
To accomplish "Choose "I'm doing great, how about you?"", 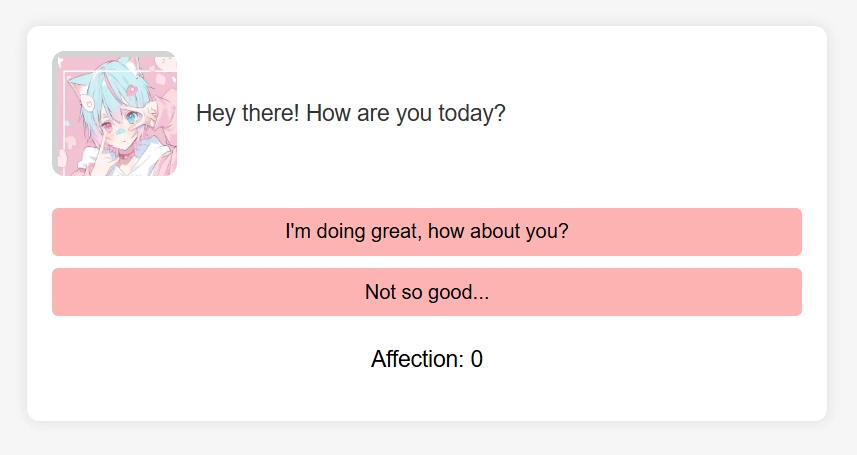I will [427, 232].
